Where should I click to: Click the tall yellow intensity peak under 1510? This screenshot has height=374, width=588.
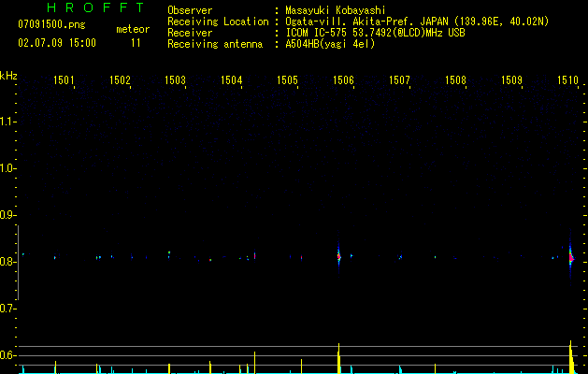point(571,357)
